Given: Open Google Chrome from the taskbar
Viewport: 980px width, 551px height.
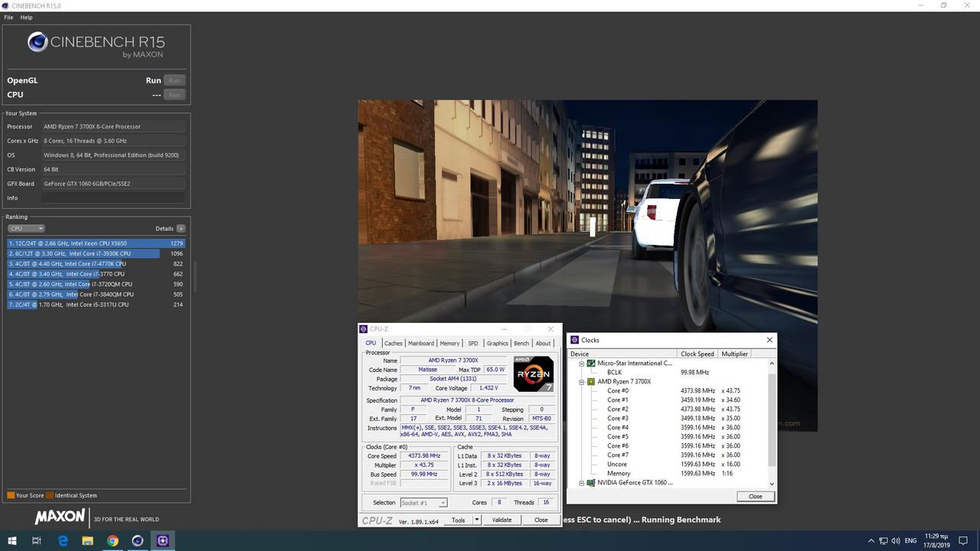Looking at the screenshot, I should click(x=113, y=540).
